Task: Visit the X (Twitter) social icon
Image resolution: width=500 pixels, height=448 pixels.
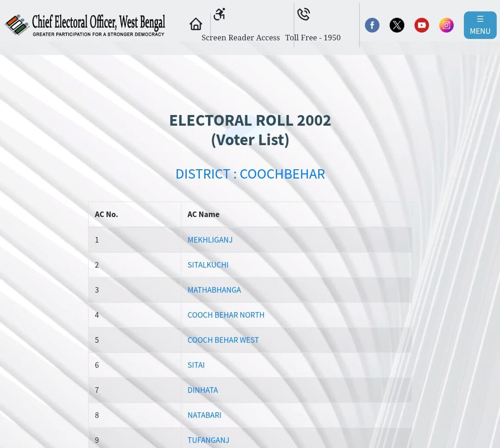Action: pos(397,25)
